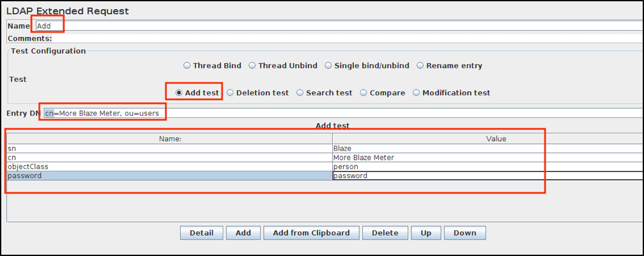Select the Search test radio option
The width and height of the screenshot is (644, 256).
tap(325, 93)
